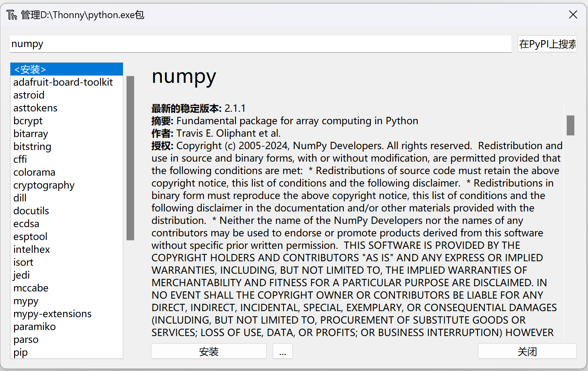Screen dimensions: 588x371
Task: Search numpy on PyPI
Action: click(x=547, y=44)
